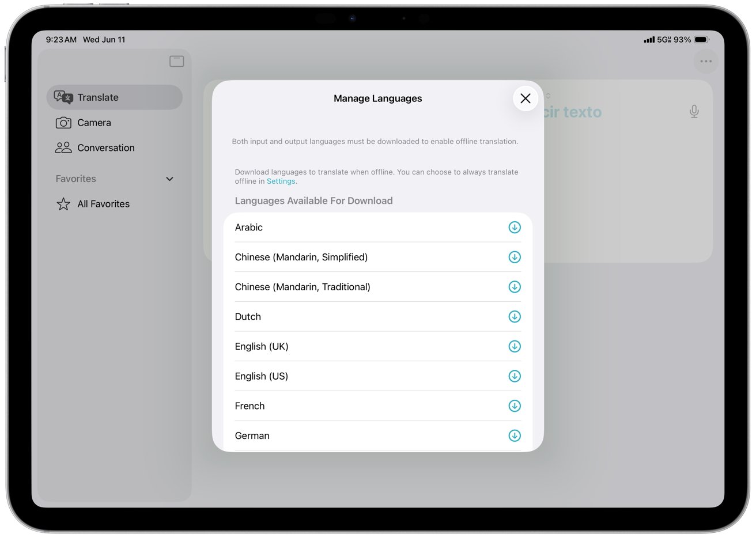
Task: Open the more options ellipsis button
Action: [706, 61]
